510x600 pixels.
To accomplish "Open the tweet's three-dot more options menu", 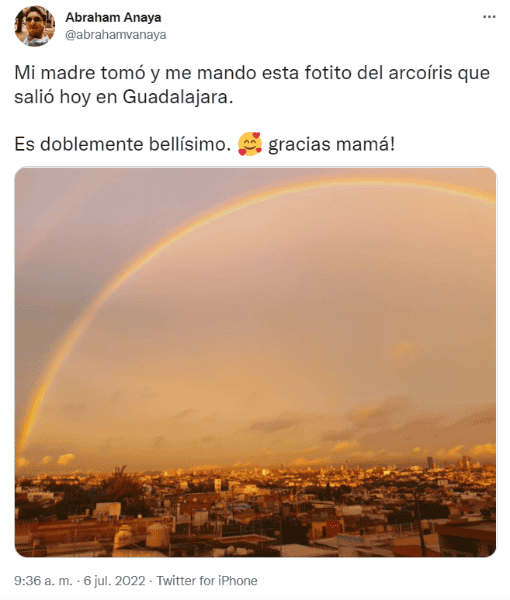I will point(489,17).
